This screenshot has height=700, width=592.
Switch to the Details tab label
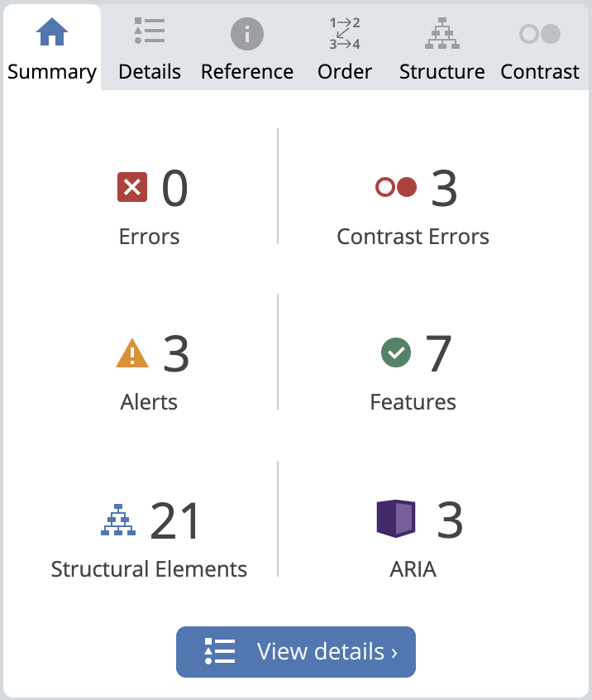150,71
